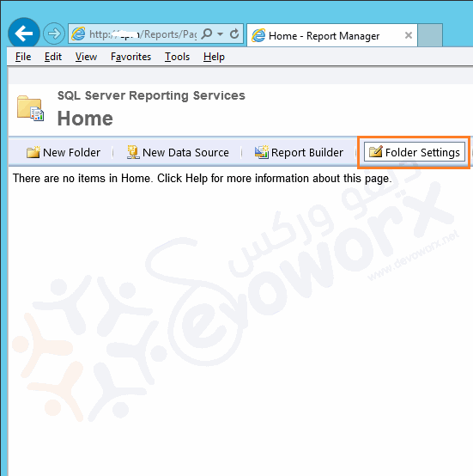Open a new blank browser tab
The width and height of the screenshot is (473, 476).
coord(430,35)
